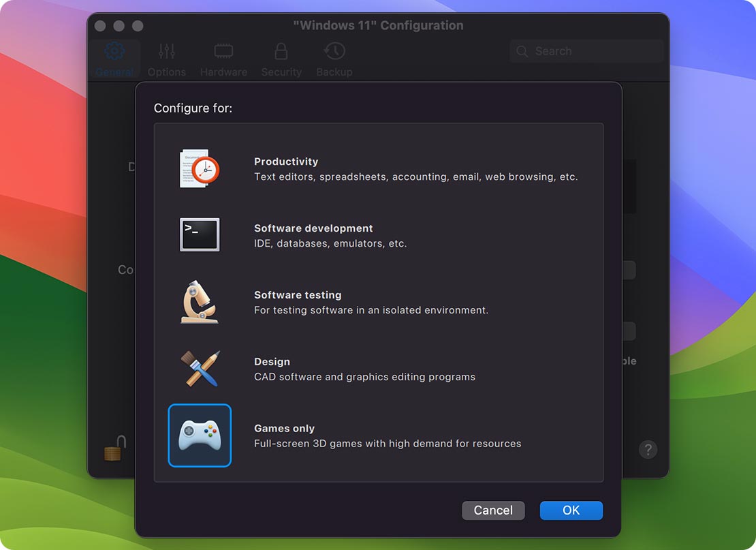Viewport: 756px width, 550px height.
Task: Choose the Software development terminal icon
Action: (200, 235)
